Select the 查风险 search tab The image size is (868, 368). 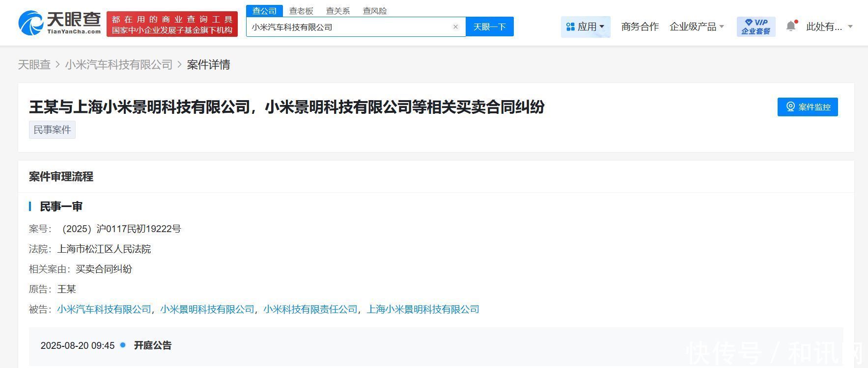[375, 11]
